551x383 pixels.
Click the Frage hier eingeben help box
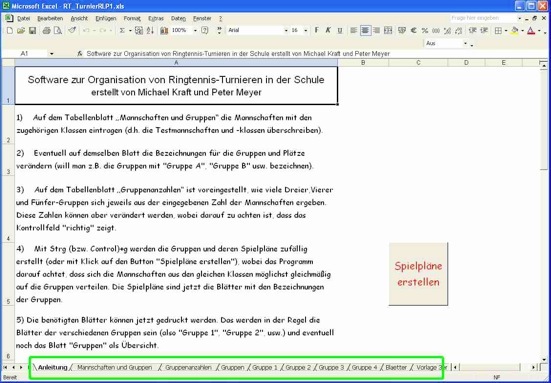coord(483,18)
